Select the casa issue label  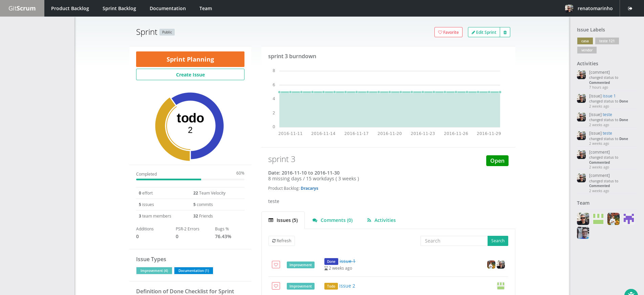[x=585, y=41]
